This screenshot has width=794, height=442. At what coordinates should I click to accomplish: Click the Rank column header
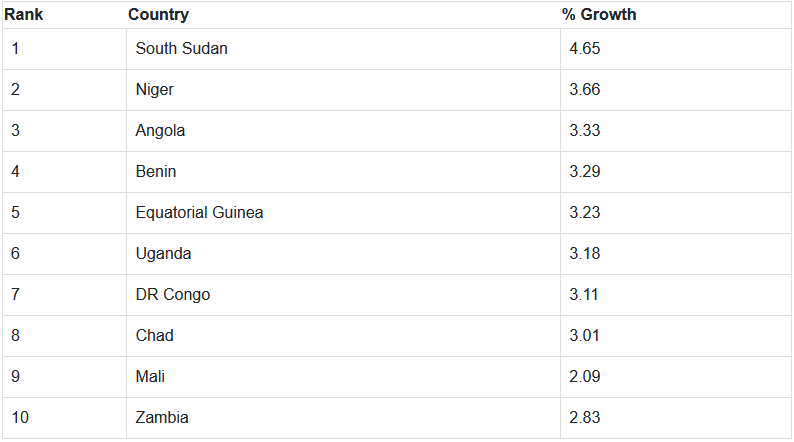(22, 15)
